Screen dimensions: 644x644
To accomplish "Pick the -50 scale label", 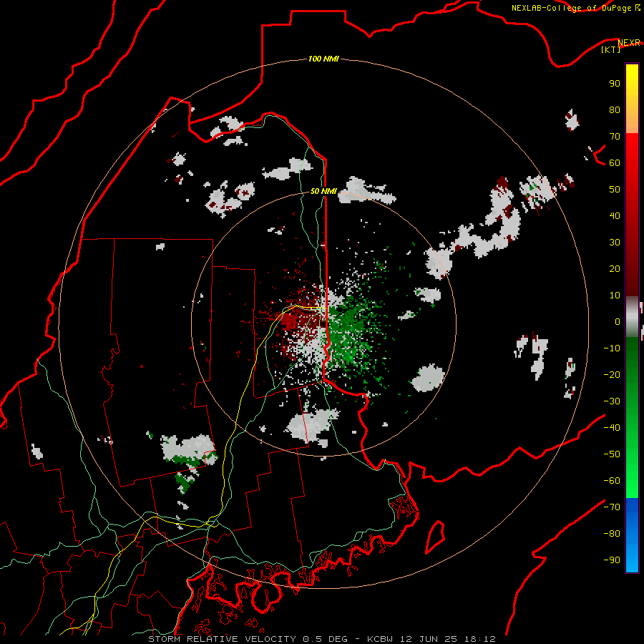I will 612,454.
